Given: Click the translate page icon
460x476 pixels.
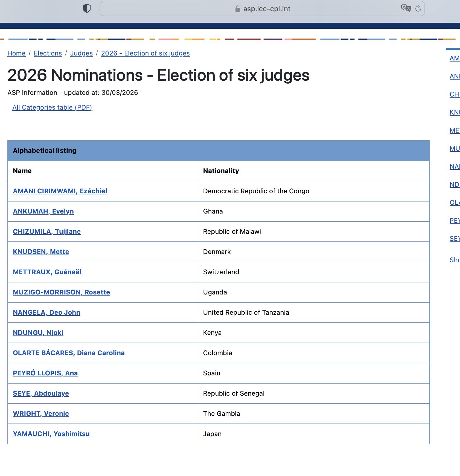Looking at the screenshot, I should [x=406, y=8].
